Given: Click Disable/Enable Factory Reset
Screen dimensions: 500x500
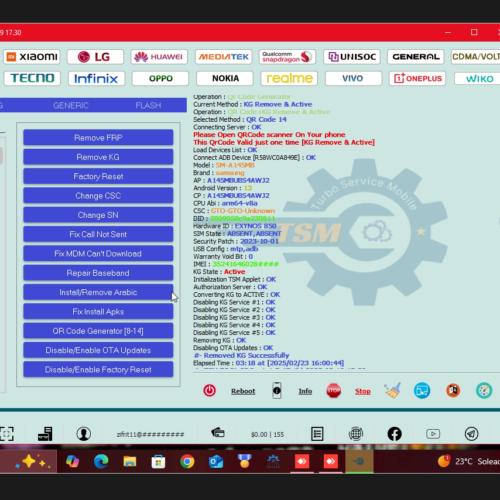Looking at the screenshot, I should pos(98,369).
